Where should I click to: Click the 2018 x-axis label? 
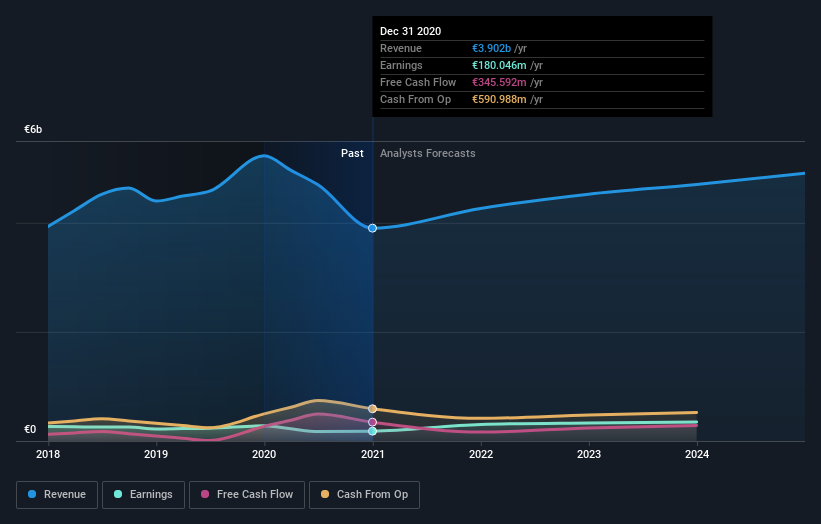(x=48, y=454)
